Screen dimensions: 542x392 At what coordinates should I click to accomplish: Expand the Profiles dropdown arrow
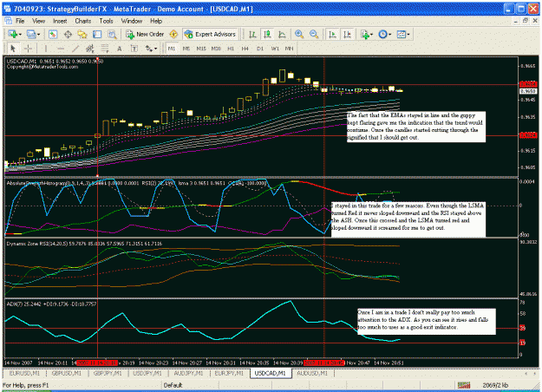[39, 34]
